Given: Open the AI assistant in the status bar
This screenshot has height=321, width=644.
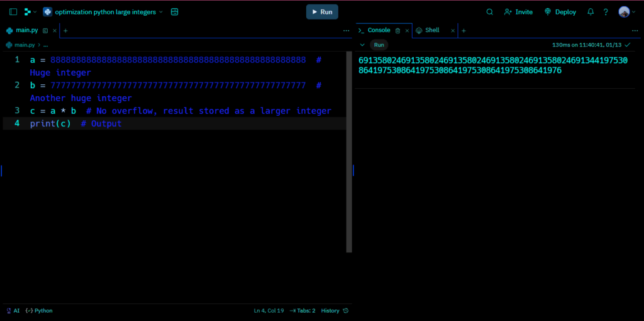Looking at the screenshot, I should (13, 311).
